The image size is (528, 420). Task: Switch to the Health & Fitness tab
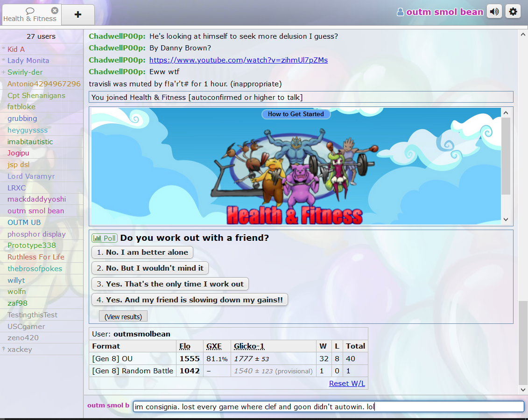tap(29, 15)
